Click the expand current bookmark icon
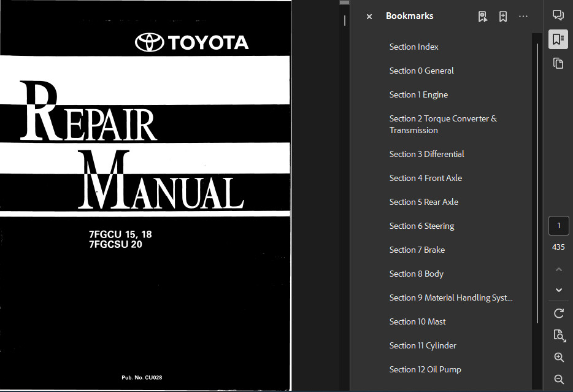The width and height of the screenshot is (573, 392). [x=483, y=16]
